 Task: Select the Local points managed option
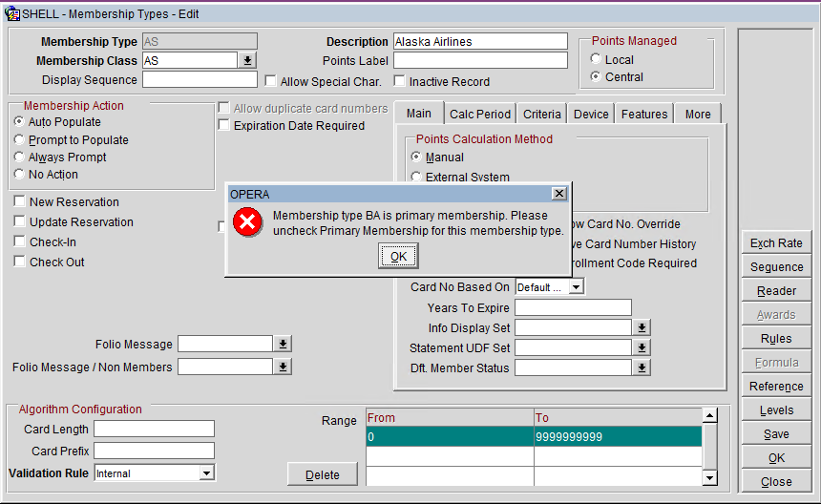[596, 60]
